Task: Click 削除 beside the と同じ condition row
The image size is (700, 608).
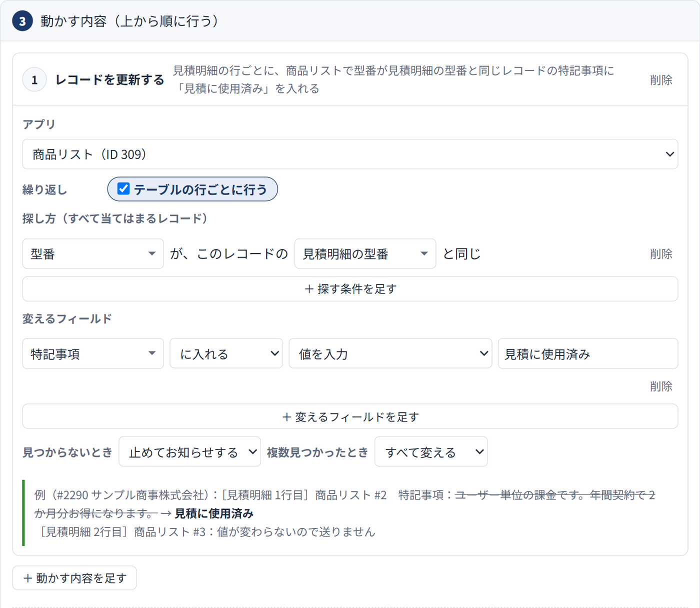Action: (x=661, y=254)
